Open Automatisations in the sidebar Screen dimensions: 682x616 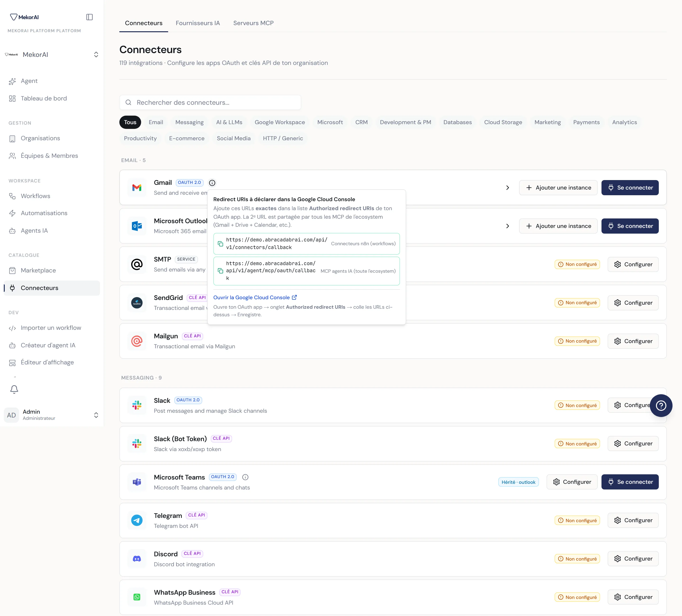point(52,213)
